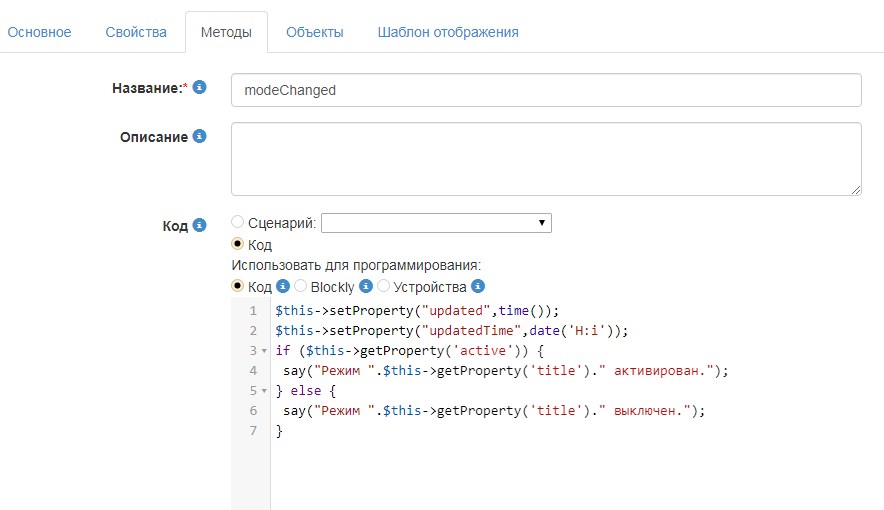
Task: Switch to the Объекты tab
Action: coord(315,32)
